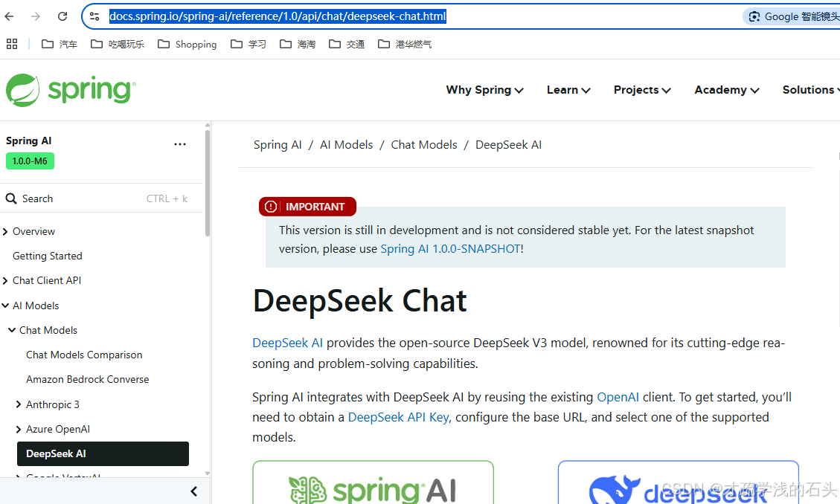
Task: Open Chat Models Comparison page
Action: (84, 355)
